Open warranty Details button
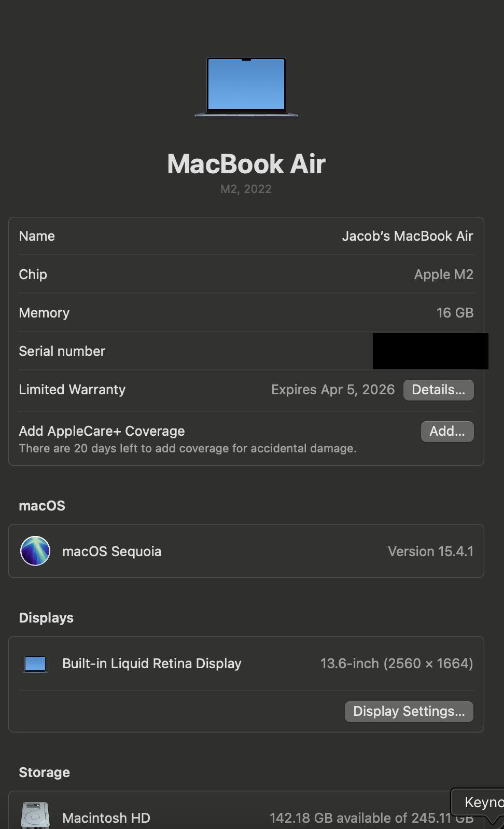The width and height of the screenshot is (504, 829). [x=438, y=390]
